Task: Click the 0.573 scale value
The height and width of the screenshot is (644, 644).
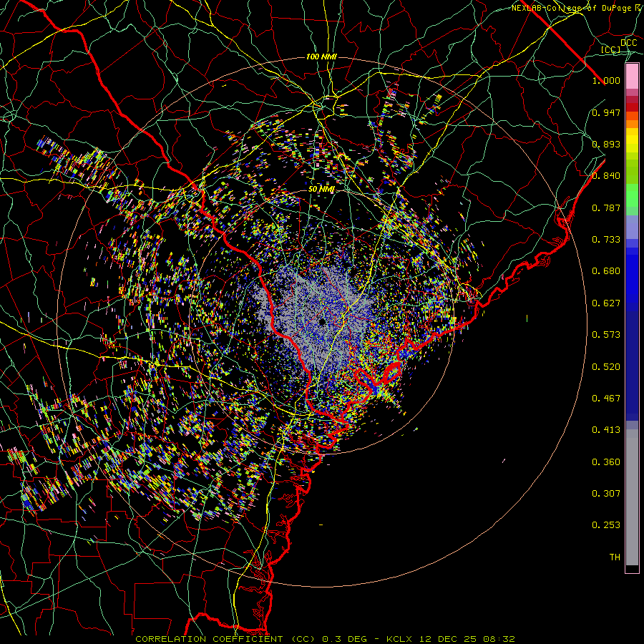Action: (x=606, y=335)
